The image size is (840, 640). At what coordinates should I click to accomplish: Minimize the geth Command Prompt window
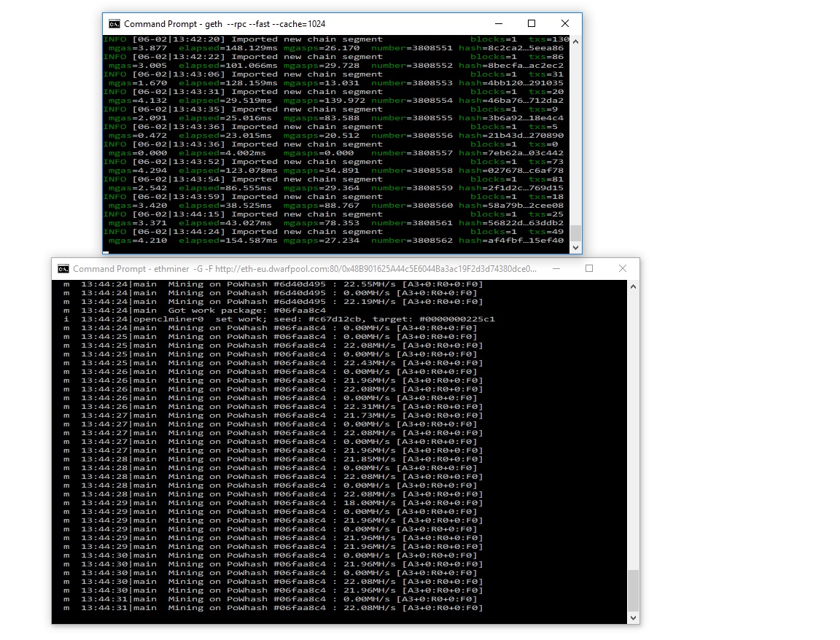click(498, 23)
